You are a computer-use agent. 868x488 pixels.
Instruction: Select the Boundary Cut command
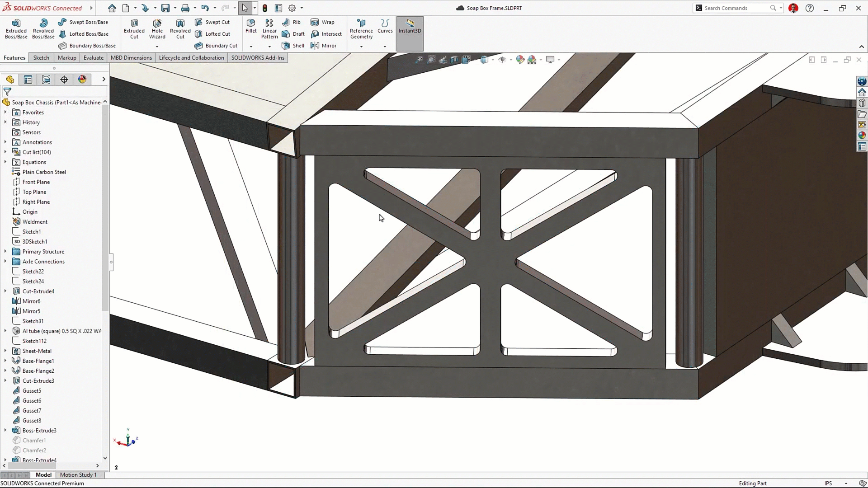point(216,46)
